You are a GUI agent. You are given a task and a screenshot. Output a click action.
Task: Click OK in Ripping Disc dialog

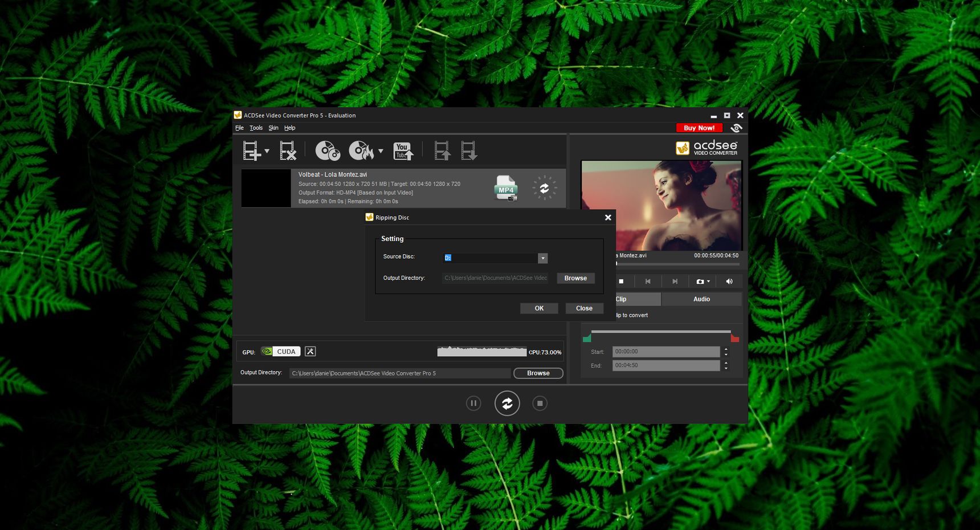539,308
